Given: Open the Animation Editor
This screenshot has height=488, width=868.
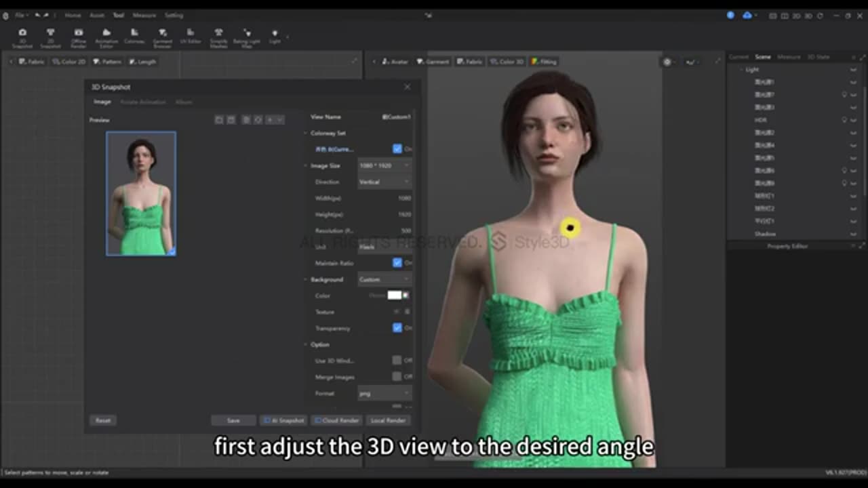Looking at the screenshot, I should [x=106, y=37].
